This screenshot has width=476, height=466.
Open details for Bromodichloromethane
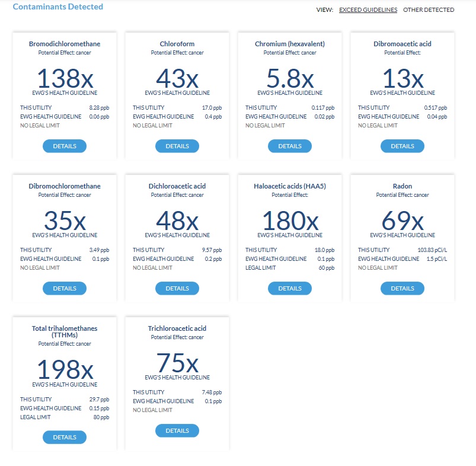65,146
